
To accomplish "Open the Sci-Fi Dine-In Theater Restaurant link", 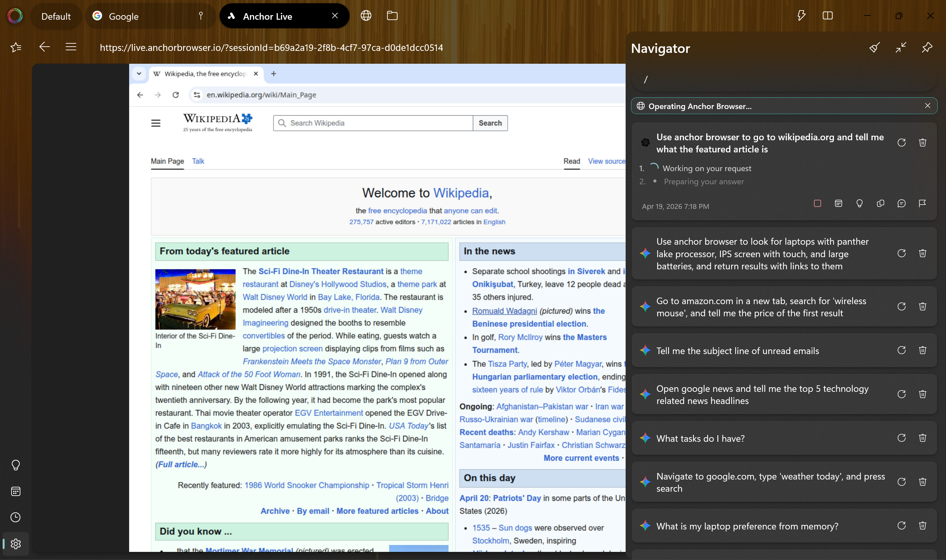I will point(321,271).
